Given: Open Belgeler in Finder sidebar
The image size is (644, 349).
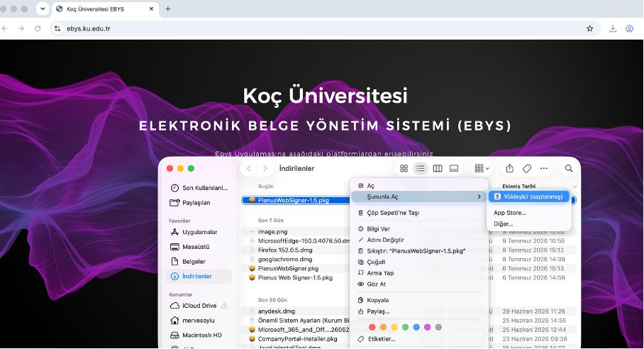Looking at the screenshot, I should 199,262.
